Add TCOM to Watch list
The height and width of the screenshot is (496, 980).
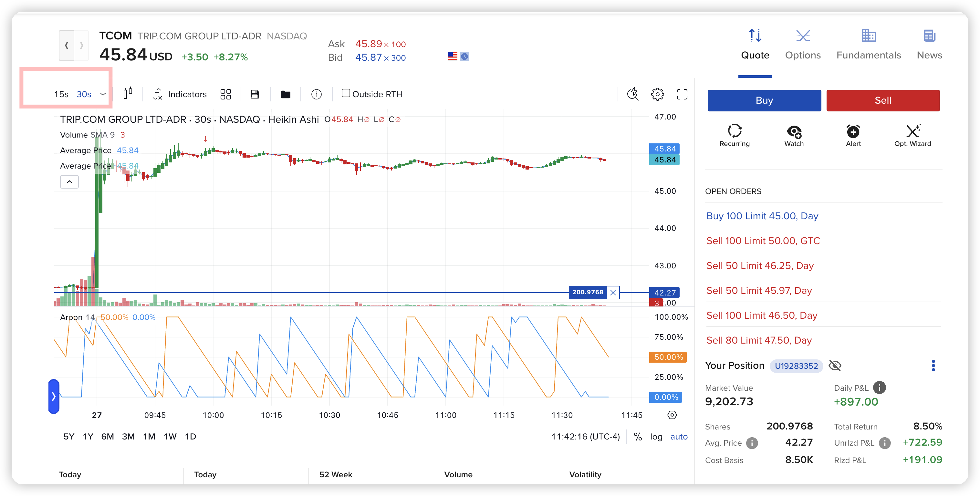(x=794, y=135)
